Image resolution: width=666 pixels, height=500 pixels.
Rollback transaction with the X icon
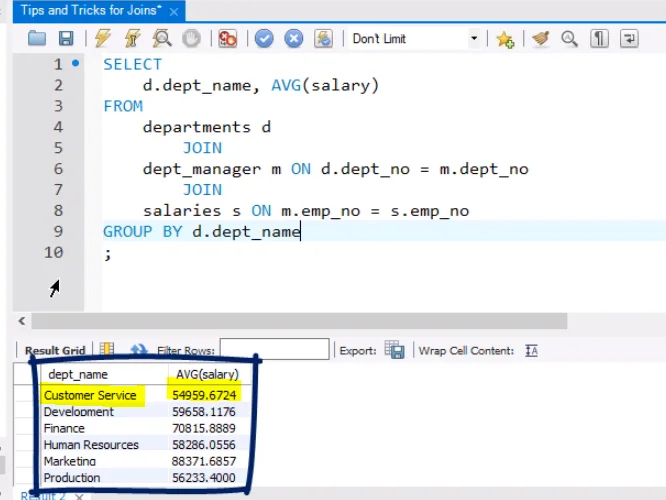293,39
